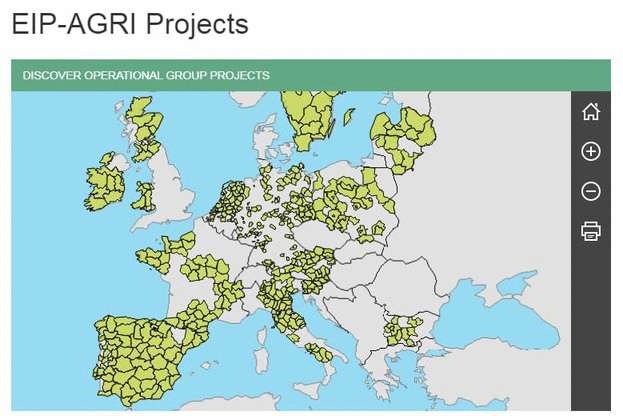Select the highlighted southern Italy region
The width and height of the screenshot is (623, 416).
(320, 352)
